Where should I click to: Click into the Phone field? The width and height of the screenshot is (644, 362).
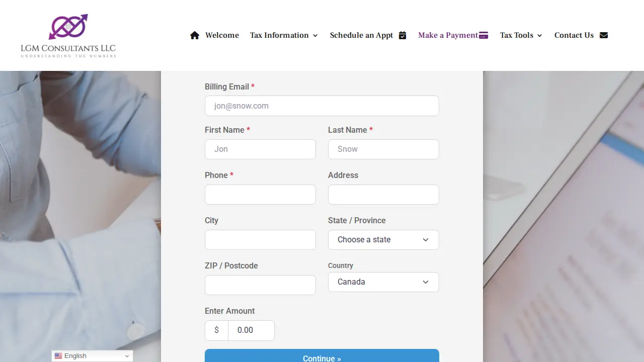click(x=260, y=195)
